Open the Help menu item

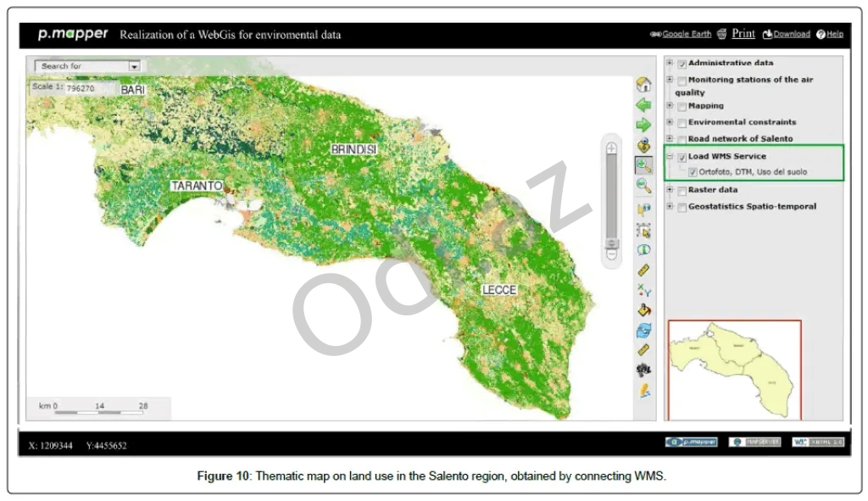click(834, 35)
